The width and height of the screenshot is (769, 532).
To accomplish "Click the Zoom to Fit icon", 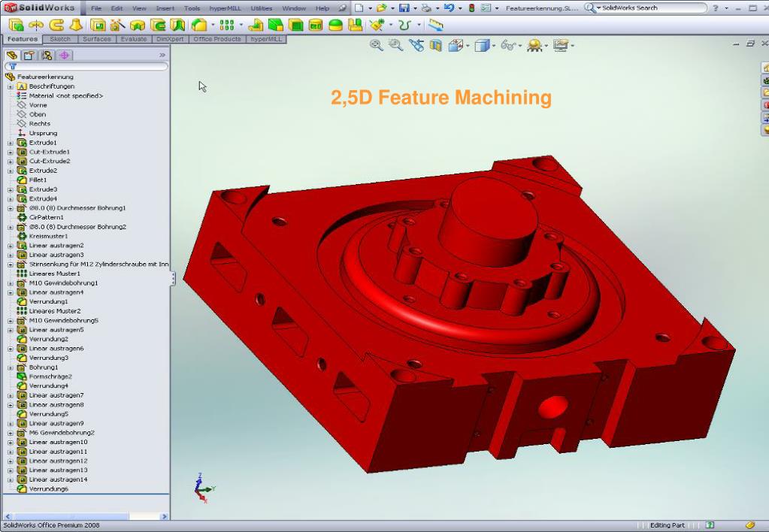I will (x=376, y=46).
